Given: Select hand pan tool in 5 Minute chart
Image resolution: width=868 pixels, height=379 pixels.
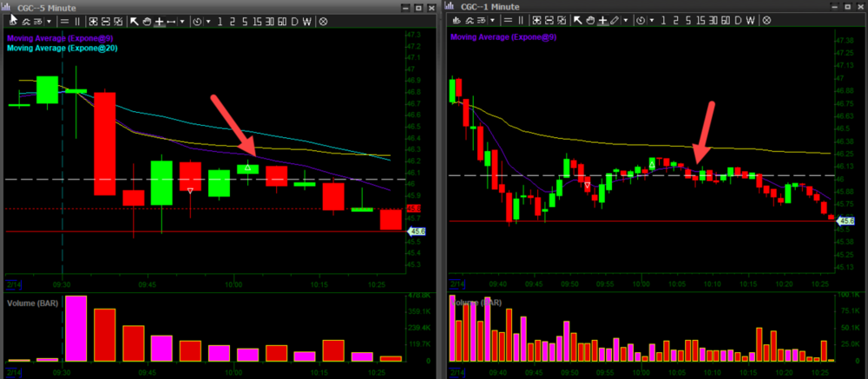Looking at the screenshot, I should click(x=147, y=21).
